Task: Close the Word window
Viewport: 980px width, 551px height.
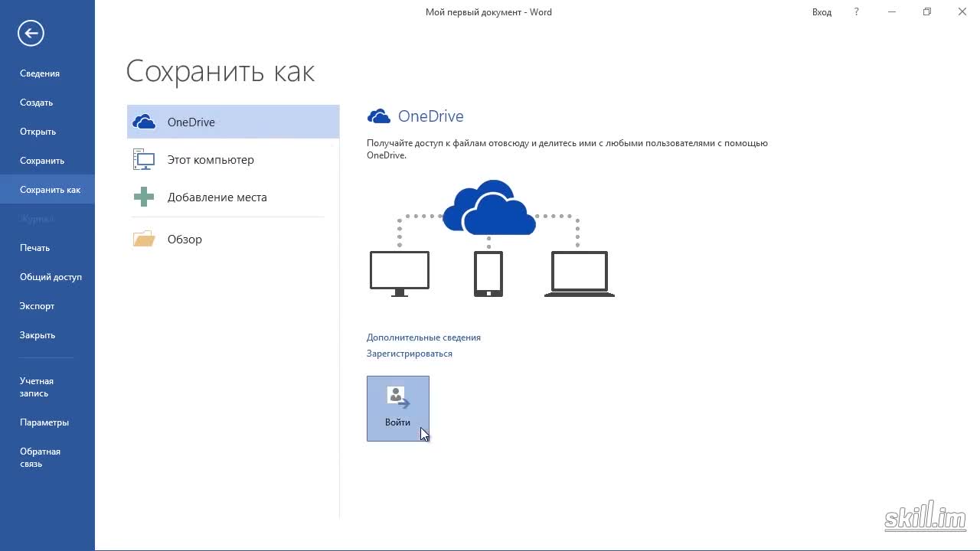Action: point(962,11)
